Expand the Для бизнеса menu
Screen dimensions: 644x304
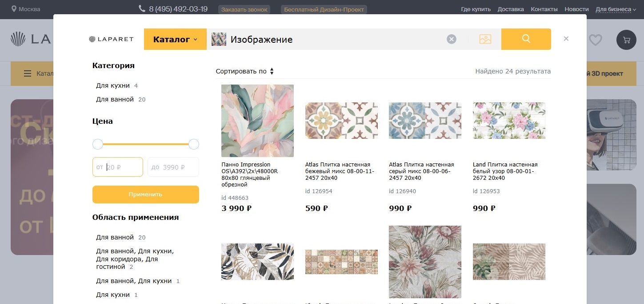coord(616,9)
